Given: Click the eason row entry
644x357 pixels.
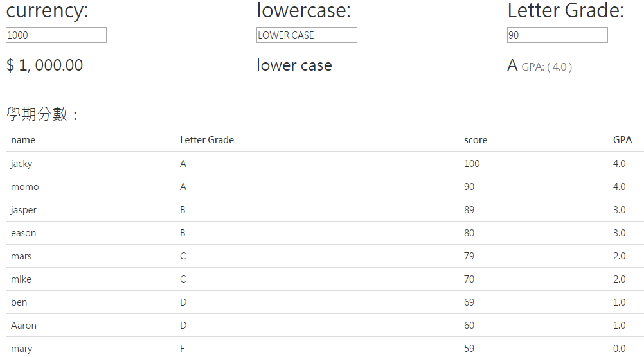Looking at the screenshot, I should coord(325,233).
